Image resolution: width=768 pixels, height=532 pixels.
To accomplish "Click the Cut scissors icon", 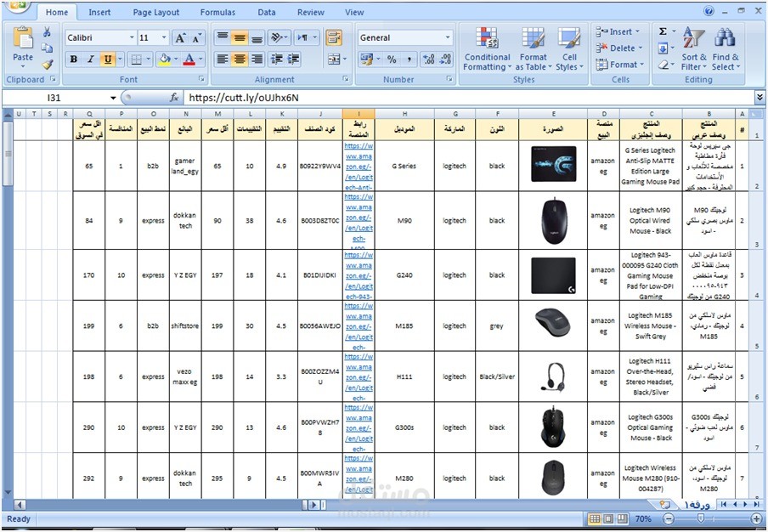I will (47, 32).
